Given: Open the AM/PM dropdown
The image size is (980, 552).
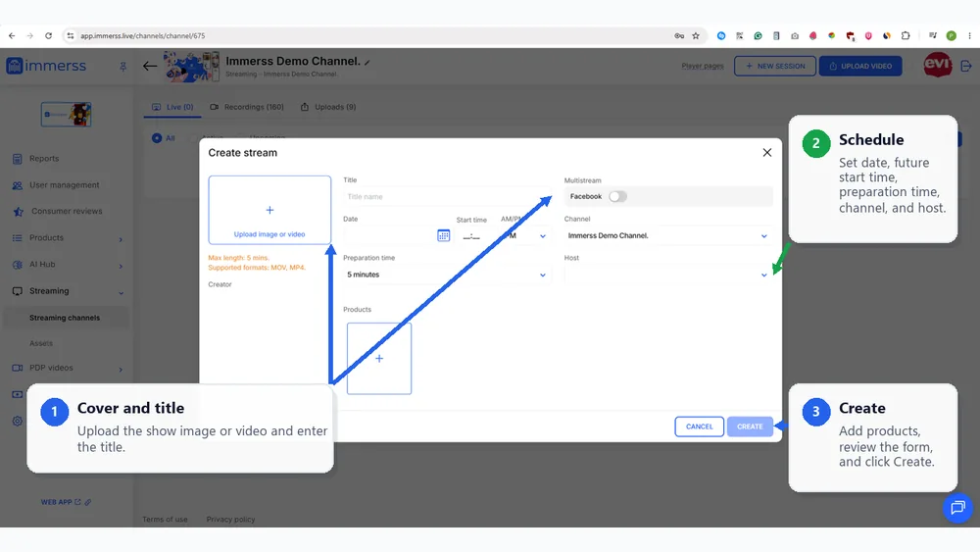Looking at the screenshot, I should [x=523, y=236].
